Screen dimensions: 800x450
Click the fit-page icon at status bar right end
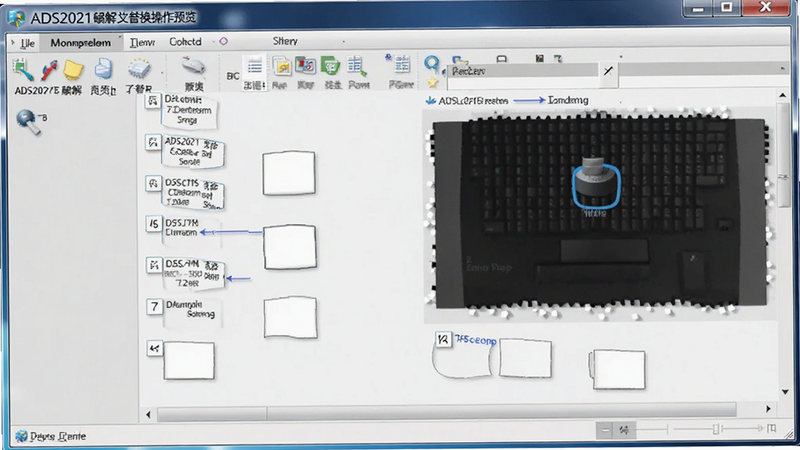point(771,429)
